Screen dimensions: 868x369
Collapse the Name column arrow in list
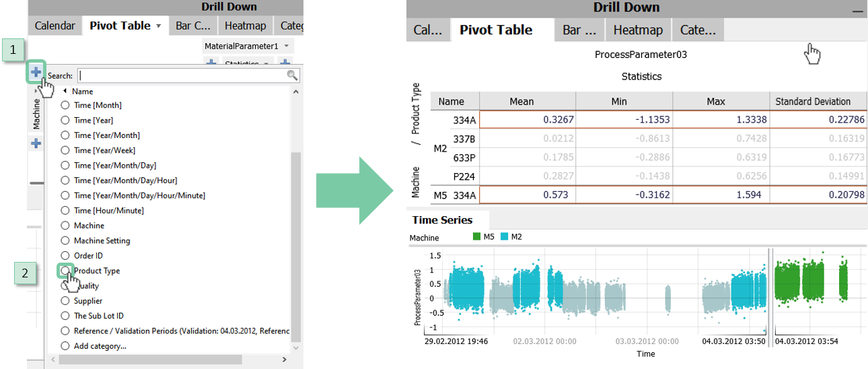pyautogui.click(x=65, y=92)
